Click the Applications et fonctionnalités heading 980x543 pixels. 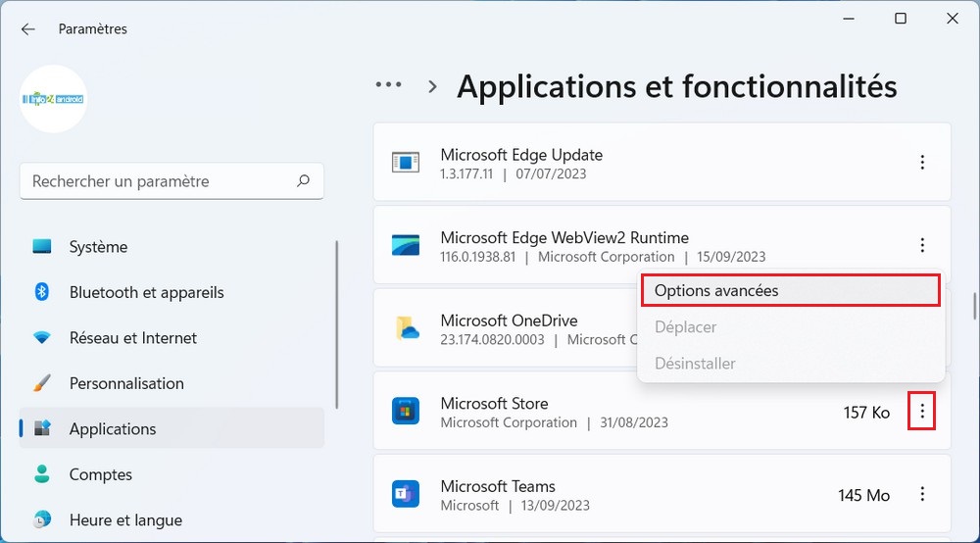click(677, 86)
